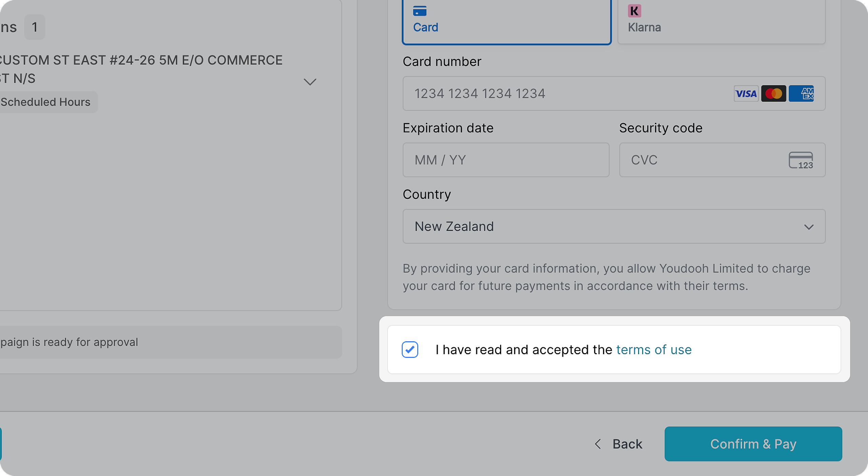
Task: Uncheck the terms of use checkbox
Action: point(410,349)
